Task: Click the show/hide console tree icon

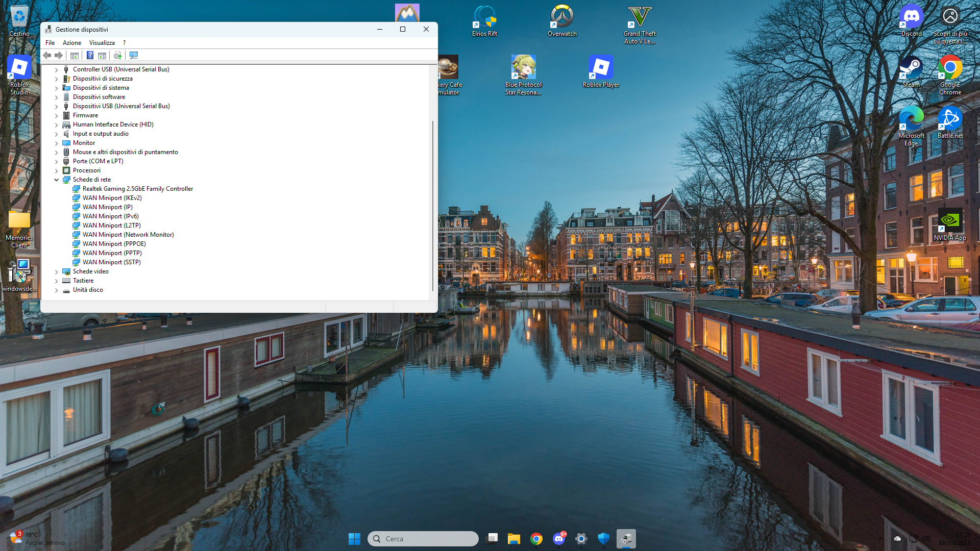Action: point(75,55)
